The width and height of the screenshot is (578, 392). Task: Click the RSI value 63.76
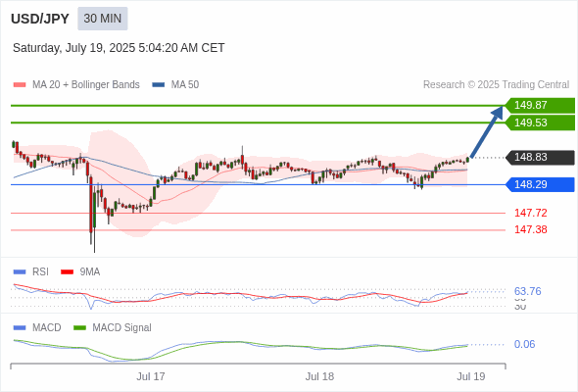pos(527,291)
